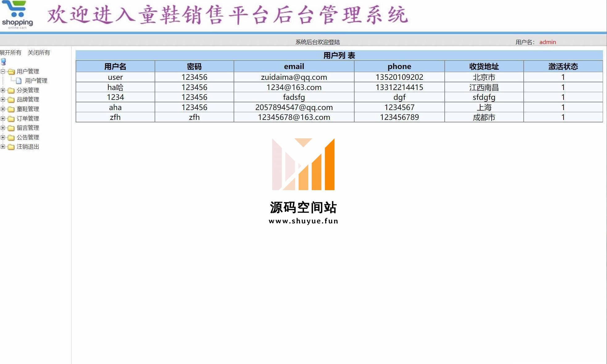Click the email 1234@163.com
The image size is (607, 364).
(x=294, y=87)
